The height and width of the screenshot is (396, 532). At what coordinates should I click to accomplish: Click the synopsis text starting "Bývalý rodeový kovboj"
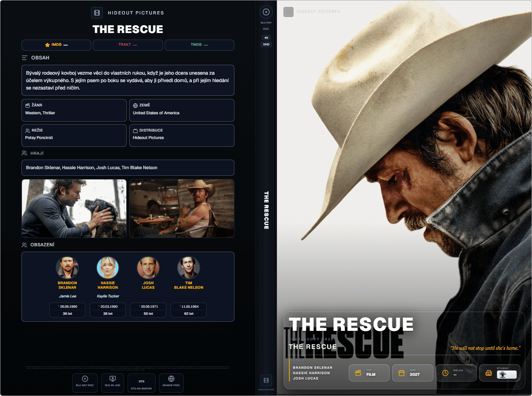(x=128, y=80)
